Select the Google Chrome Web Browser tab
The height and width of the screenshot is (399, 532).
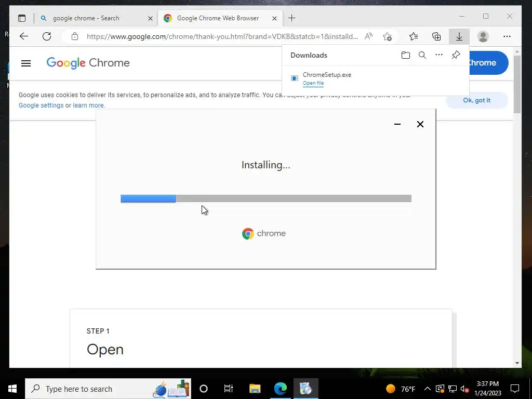221,18
